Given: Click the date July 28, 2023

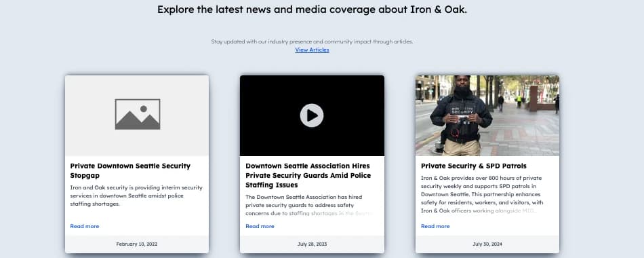Looking at the screenshot, I should pos(312,244).
